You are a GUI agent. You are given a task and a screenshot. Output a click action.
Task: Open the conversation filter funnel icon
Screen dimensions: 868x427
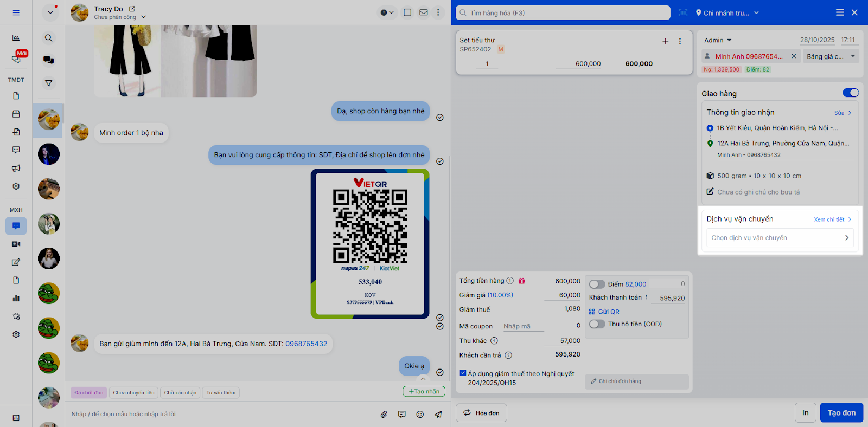pyautogui.click(x=49, y=83)
